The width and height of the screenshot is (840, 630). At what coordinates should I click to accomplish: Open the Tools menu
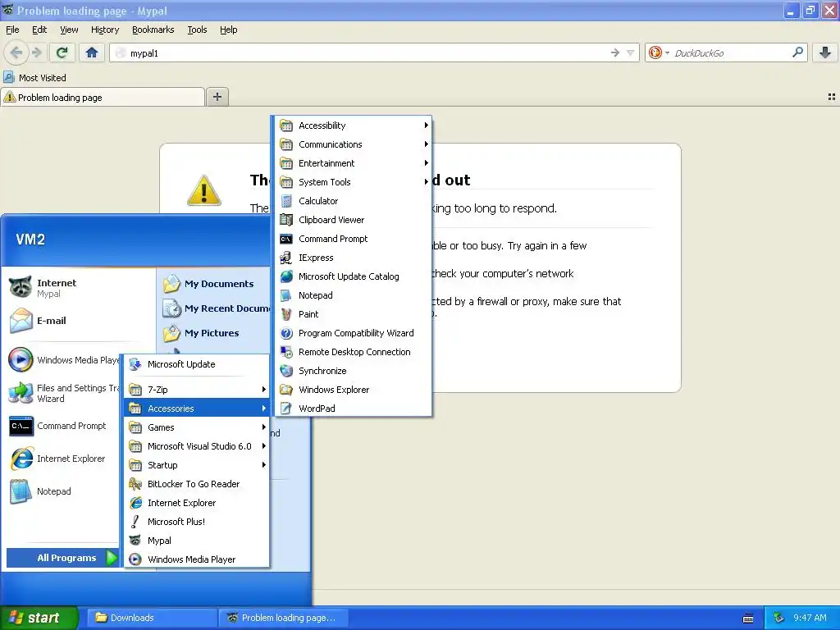coord(197,30)
